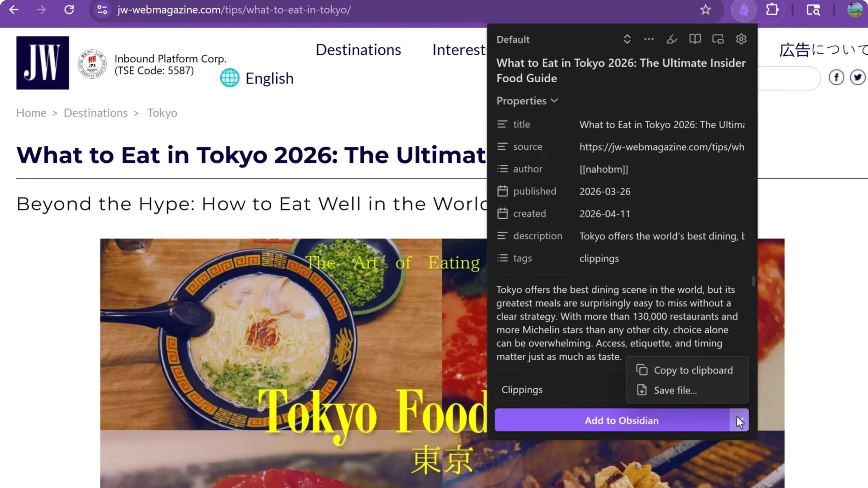The image size is (868, 488).
Task: Follow the Tokyo breadcrumb link
Action: [162, 113]
